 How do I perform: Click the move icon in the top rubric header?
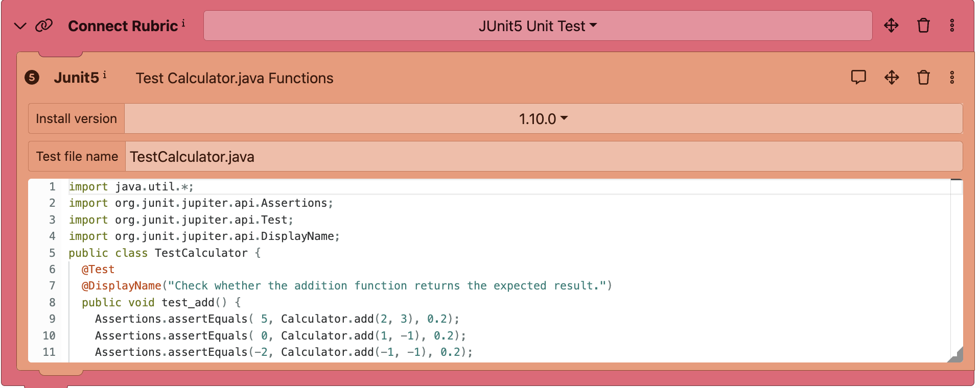pos(891,26)
